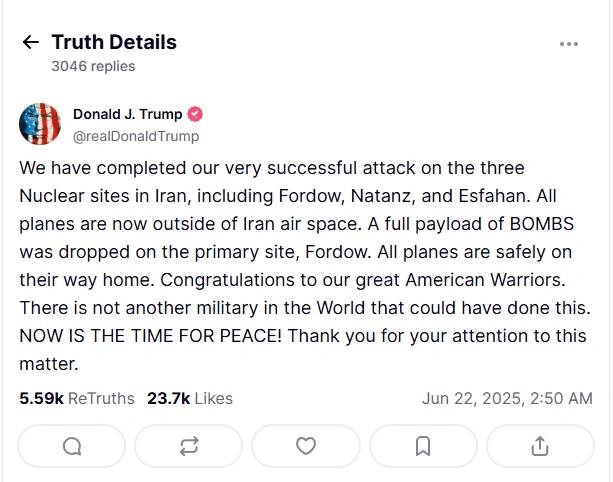Image resolution: width=613 pixels, height=482 pixels.
Task: Click the Jun 22, 2025 timestamp
Action: (507, 398)
